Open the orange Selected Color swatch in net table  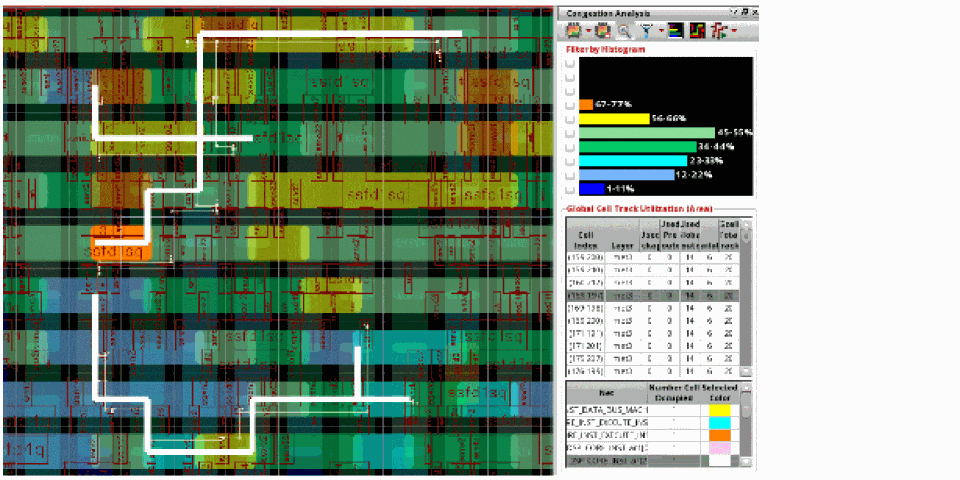[719, 435]
